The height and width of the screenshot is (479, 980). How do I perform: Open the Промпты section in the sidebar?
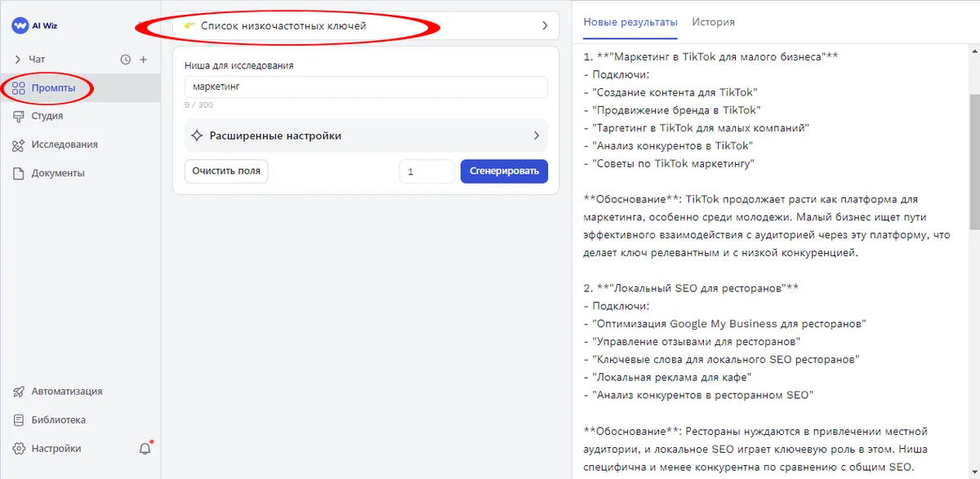(50, 88)
